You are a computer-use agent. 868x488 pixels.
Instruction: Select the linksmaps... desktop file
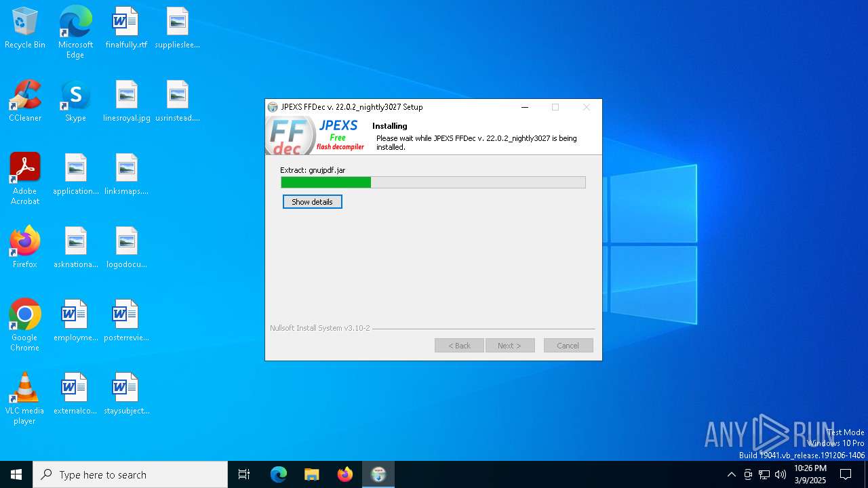pos(126,174)
